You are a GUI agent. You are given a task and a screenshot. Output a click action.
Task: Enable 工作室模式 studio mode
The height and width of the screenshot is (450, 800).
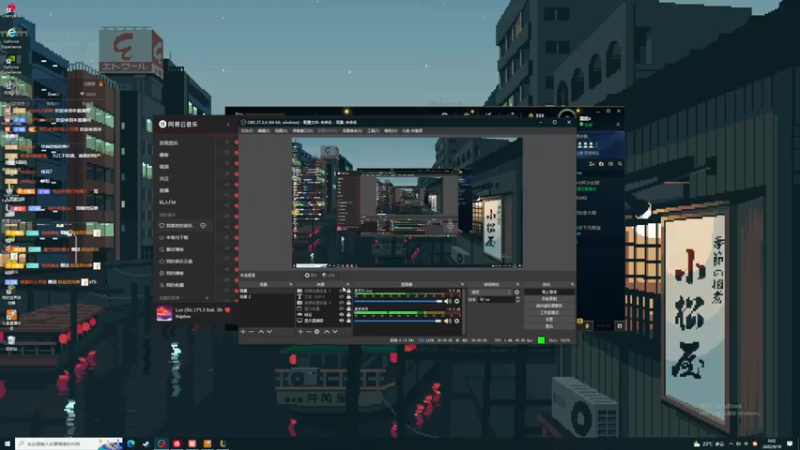[x=549, y=312]
